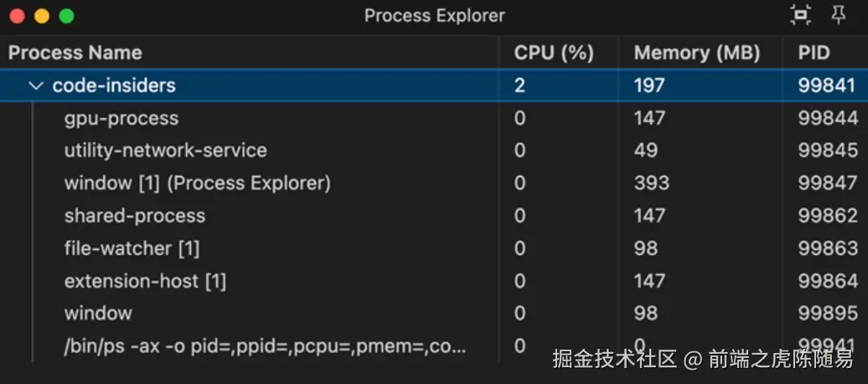The width and height of the screenshot is (868, 384).
Task: Select the /bin/ps -ax process row
Action: pyautogui.click(x=265, y=346)
